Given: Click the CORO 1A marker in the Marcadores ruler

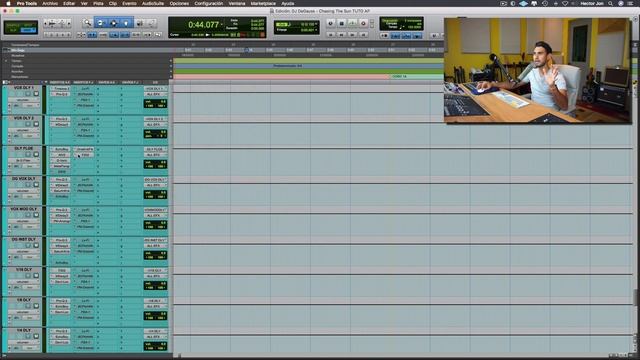Looking at the screenshot, I should pos(399,76).
